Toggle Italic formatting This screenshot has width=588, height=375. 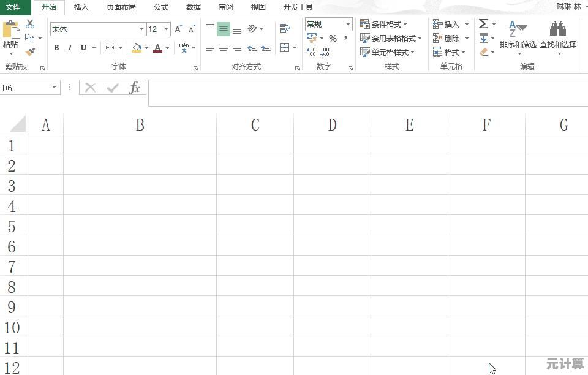point(70,48)
